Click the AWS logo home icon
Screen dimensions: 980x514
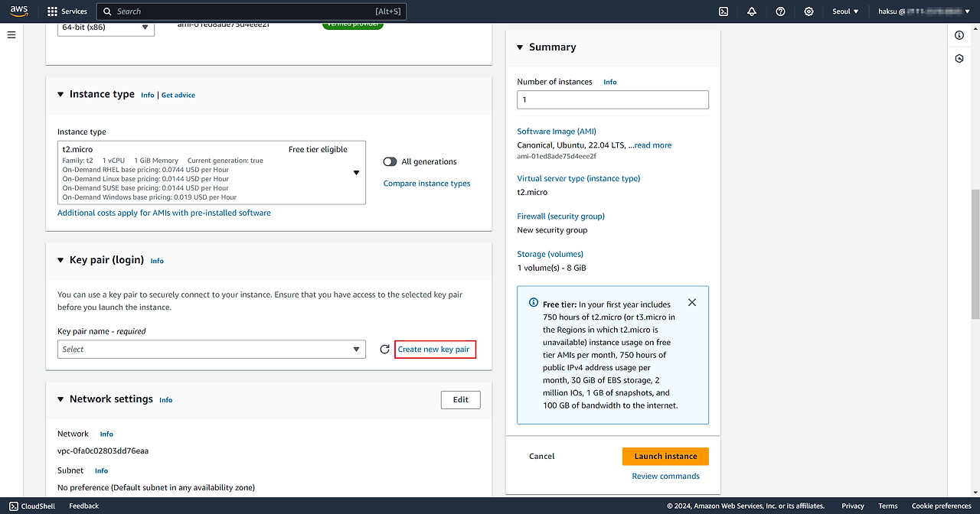(x=18, y=11)
